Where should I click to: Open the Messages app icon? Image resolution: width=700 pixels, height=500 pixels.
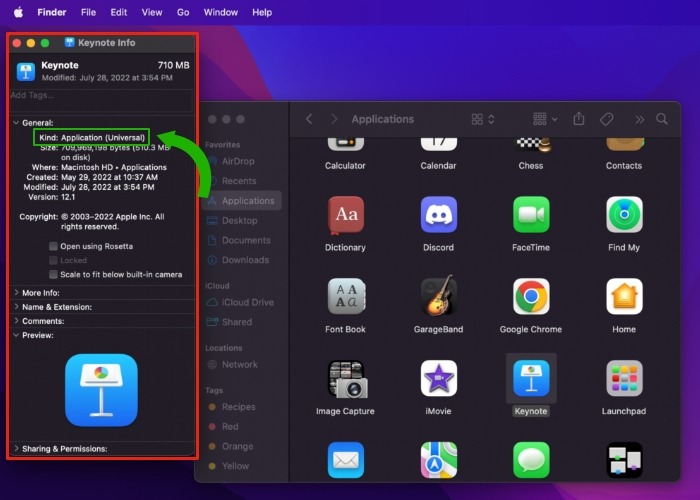coord(531,460)
